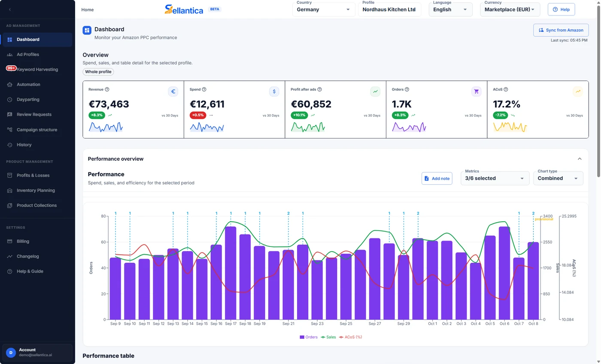
Task: Collapse the sidebar with the back chevron
Action: pos(10,9)
